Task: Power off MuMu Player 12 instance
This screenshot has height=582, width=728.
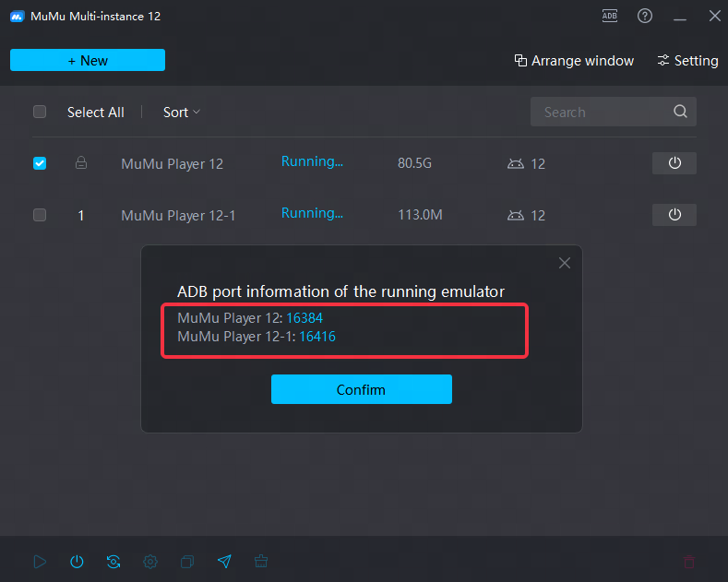Action: [x=674, y=163]
